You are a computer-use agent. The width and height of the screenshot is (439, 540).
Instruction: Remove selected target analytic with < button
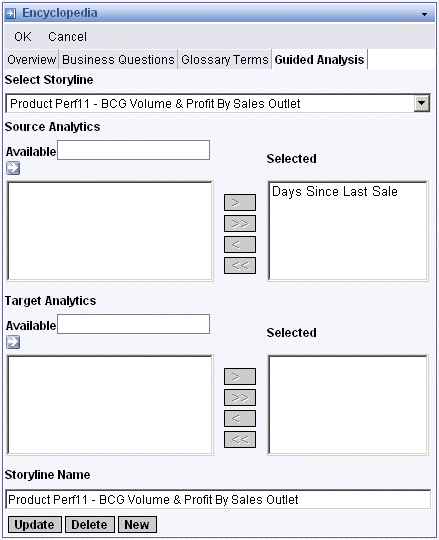click(240, 418)
